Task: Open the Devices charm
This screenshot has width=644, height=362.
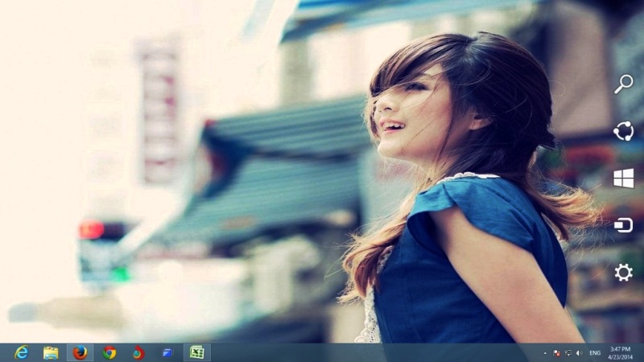Action: tap(623, 225)
